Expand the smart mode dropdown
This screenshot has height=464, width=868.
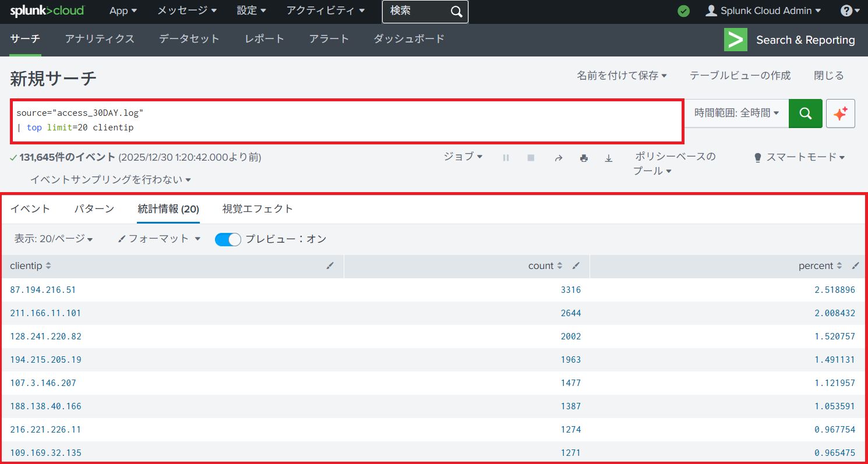pos(799,157)
